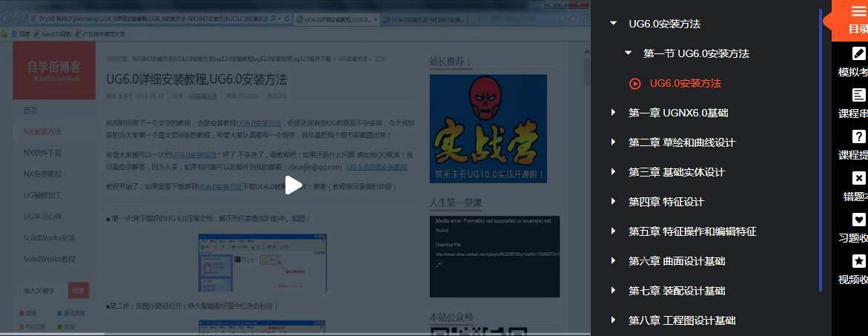
Task: Click the orange play-circle icon beside the current lesson
Action: 635,84
